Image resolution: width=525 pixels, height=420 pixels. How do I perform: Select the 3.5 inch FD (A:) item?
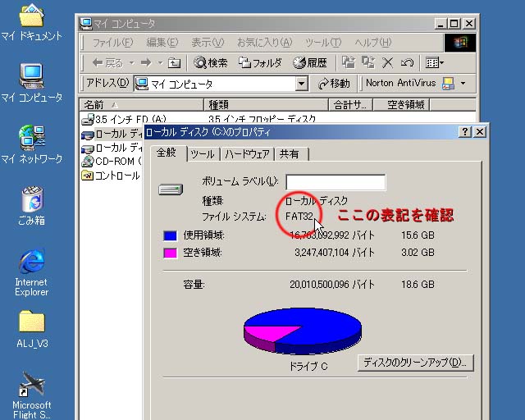coord(125,120)
